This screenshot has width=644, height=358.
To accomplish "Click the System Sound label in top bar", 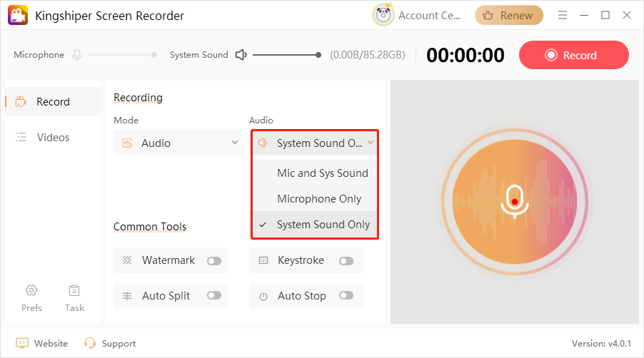I will (x=198, y=54).
